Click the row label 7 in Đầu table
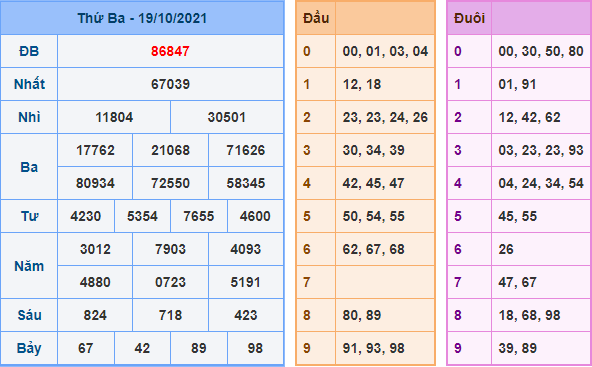 click(x=307, y=282)
